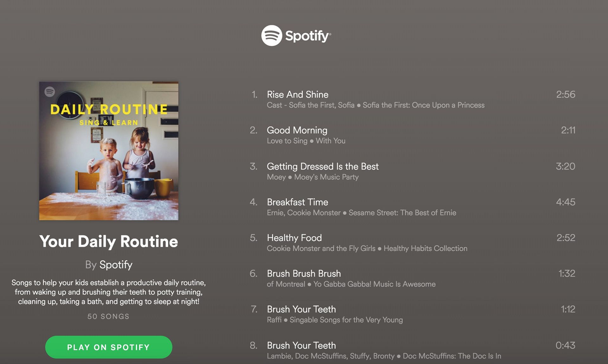Click the 2:52 duration of Healthy Food
Viewport: 608px width, 364px height.
[566, 238]
